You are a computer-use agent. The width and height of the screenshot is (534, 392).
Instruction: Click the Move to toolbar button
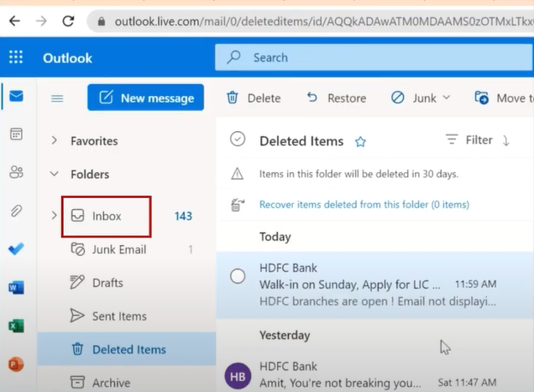pos(504,98)
